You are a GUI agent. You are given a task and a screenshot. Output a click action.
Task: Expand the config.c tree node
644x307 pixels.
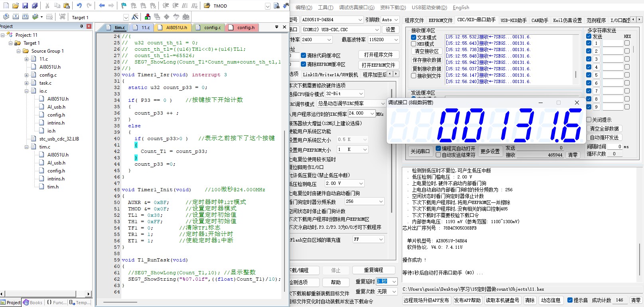[27, 75]
